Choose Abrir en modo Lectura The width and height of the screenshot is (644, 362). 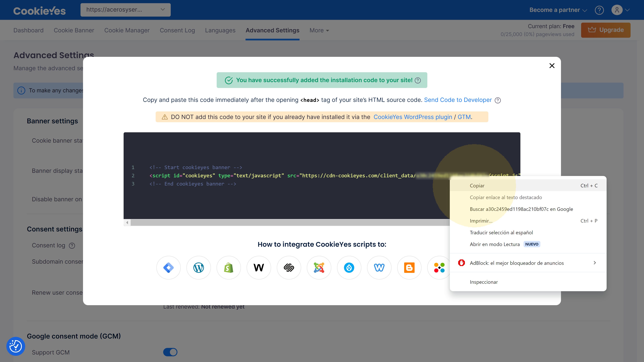tap(528, 244)
